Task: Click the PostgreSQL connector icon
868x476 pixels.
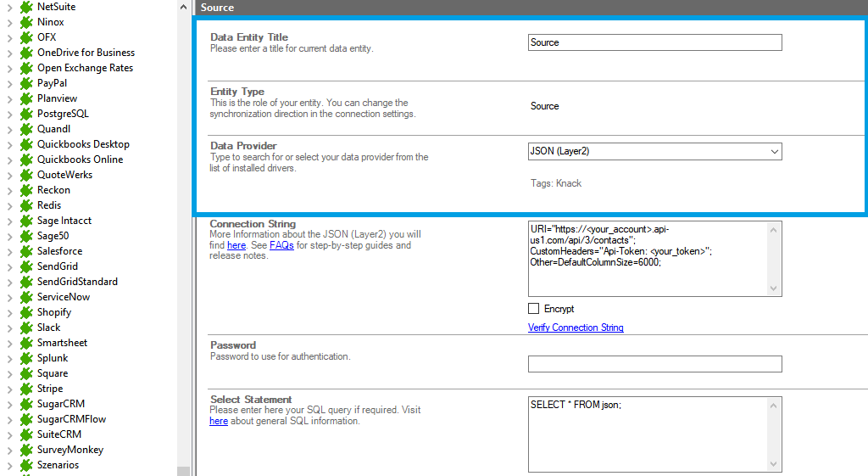Action: (26, 114)
